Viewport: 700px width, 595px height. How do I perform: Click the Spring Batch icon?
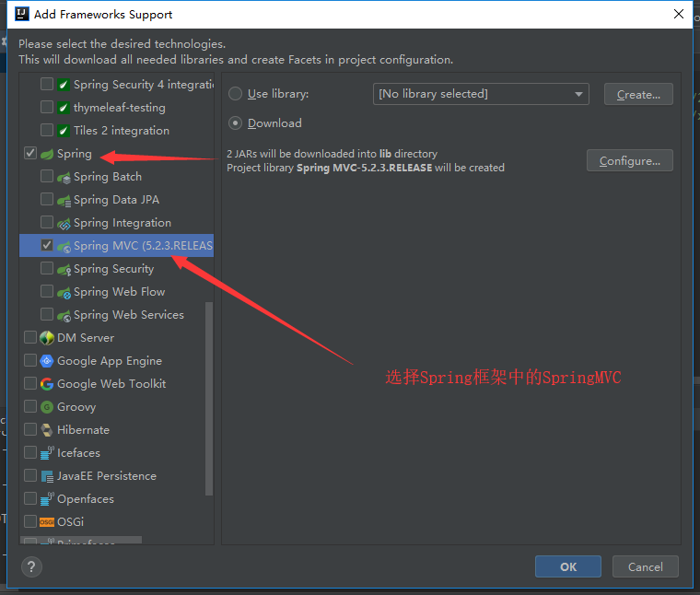click(x=64, y=177)
